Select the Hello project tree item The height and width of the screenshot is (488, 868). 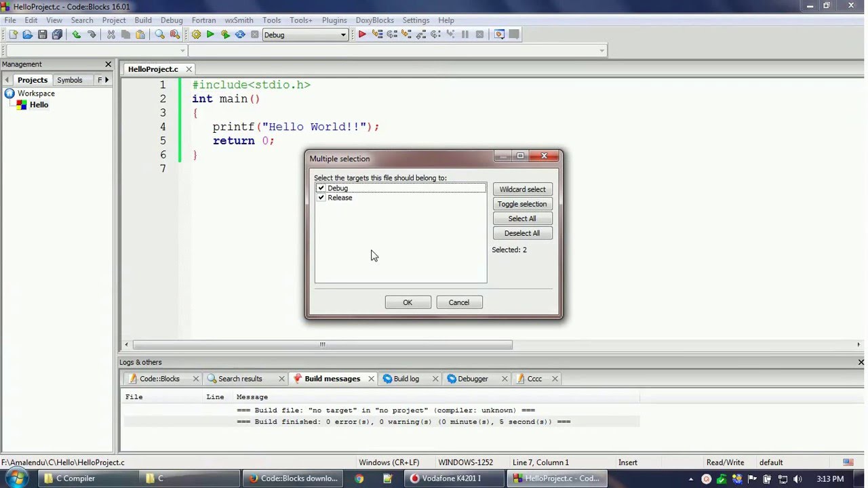tap(39, 105)
